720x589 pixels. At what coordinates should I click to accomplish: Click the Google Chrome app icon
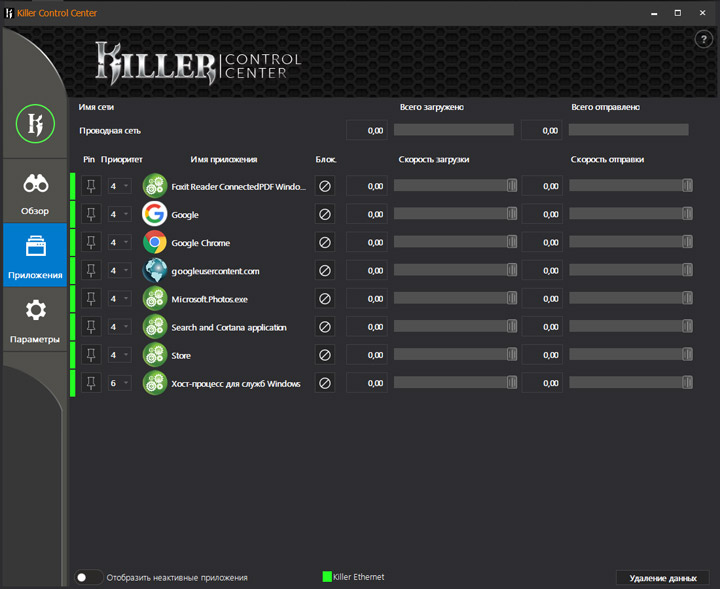pos(155,242)
